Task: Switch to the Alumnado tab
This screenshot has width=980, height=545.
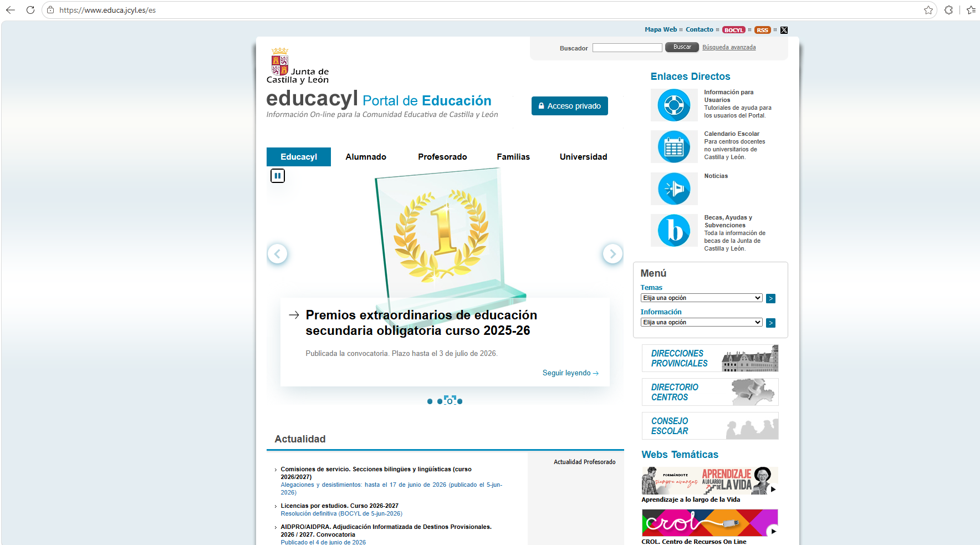Action: [366, 157]
